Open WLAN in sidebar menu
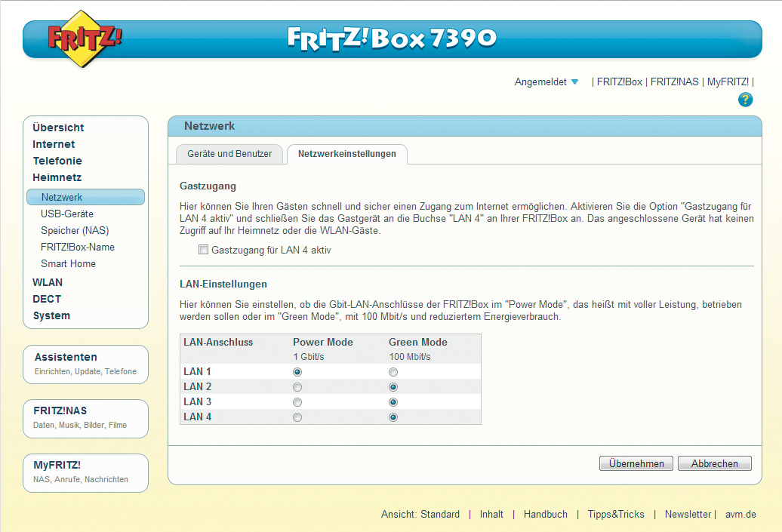 coord(48,282)
